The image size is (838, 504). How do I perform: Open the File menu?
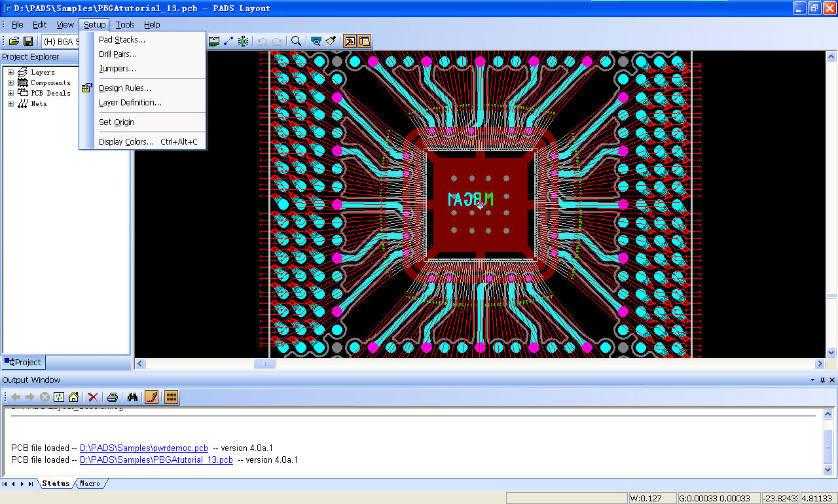pos(18,24)
